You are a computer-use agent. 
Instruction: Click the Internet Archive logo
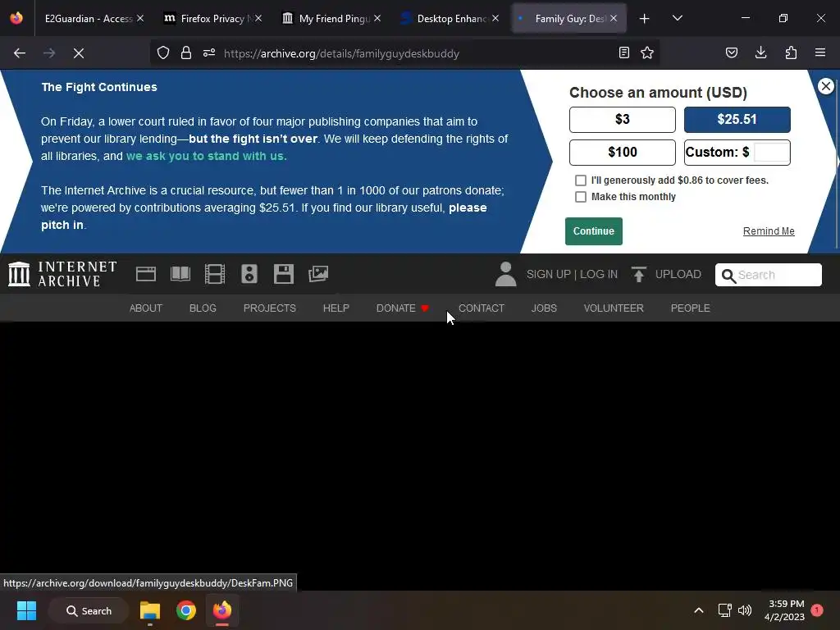(x=62, y=274)
